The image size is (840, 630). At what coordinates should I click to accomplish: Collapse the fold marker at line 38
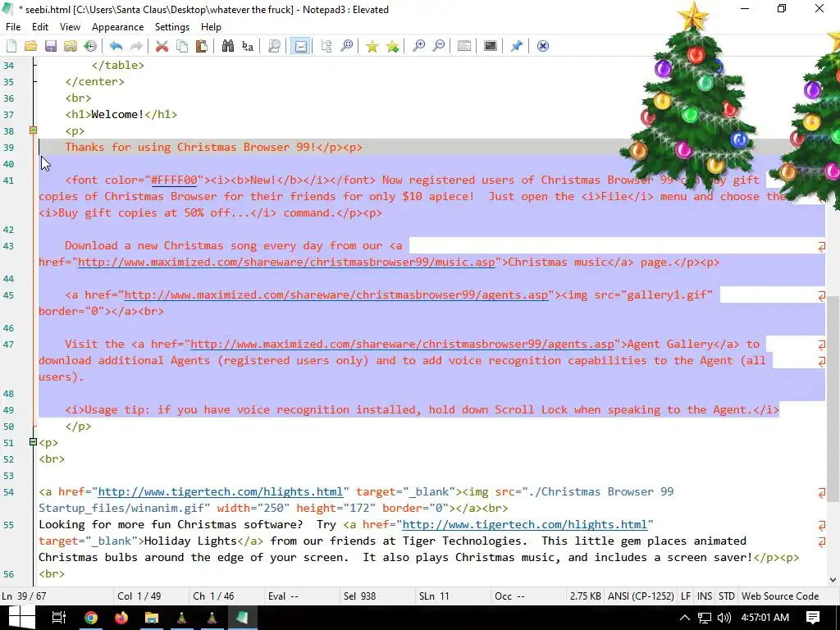33,130
